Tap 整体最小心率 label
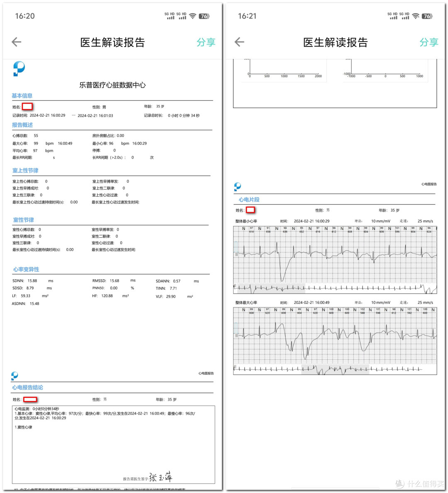The height and width of the screenshot is (493, 448). [246, 221]
